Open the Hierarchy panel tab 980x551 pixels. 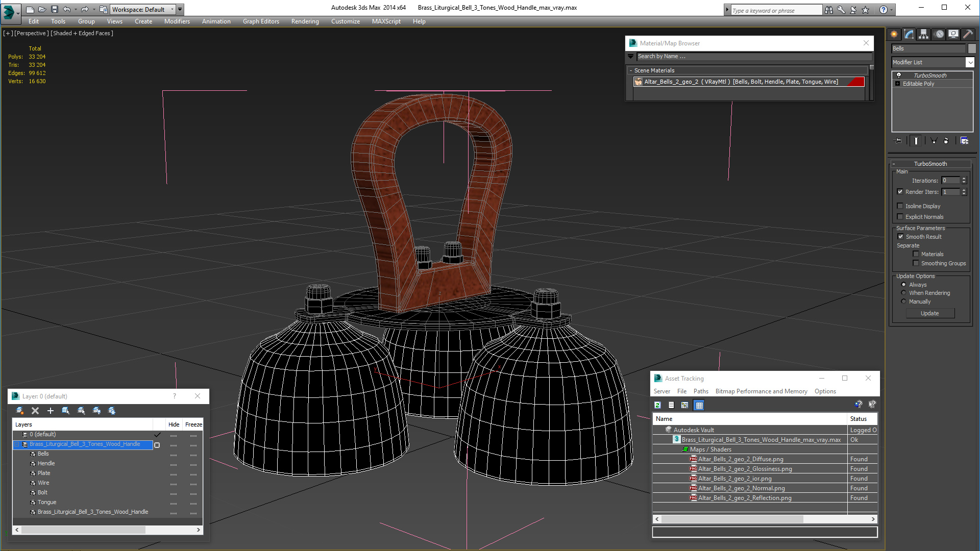[924, 34]
